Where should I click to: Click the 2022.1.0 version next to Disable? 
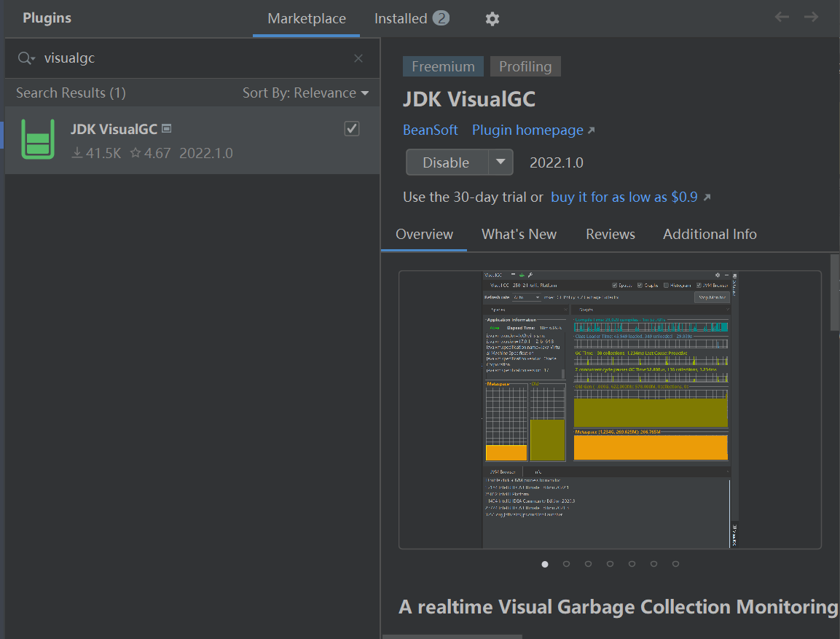click(x=556, y=162)
